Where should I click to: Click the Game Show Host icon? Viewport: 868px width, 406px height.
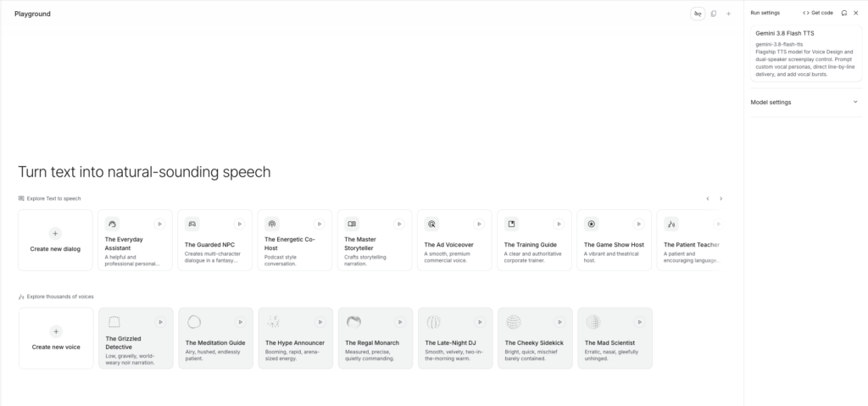(591, 224)
